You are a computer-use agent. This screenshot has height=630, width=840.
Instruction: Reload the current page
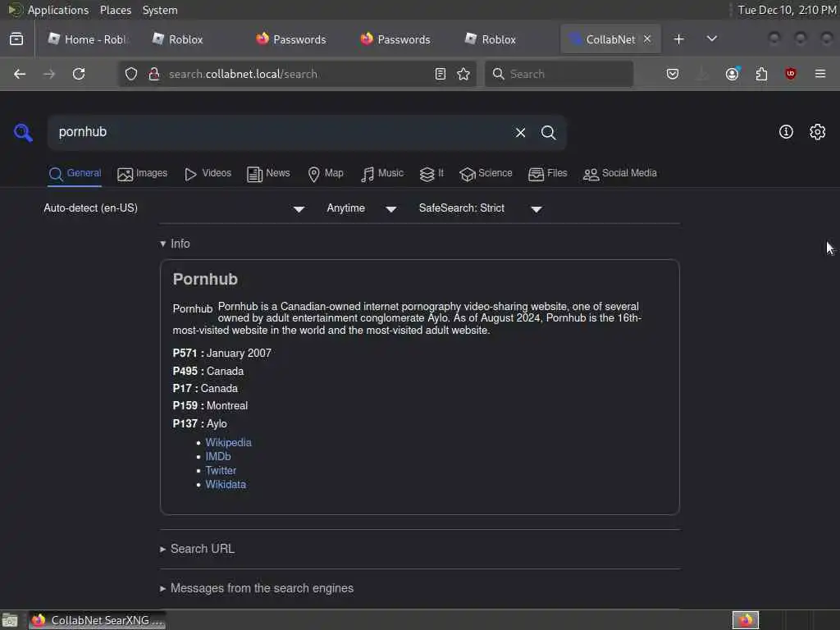(x=79, y=74)
